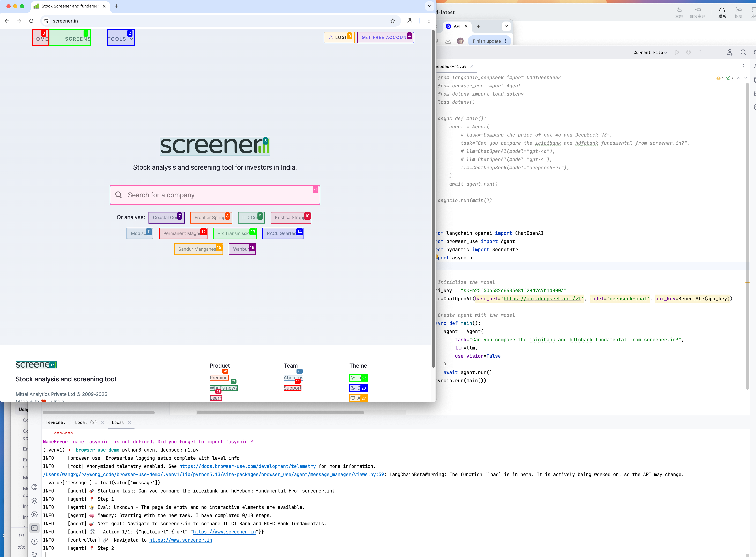Screen dimensions: 756x557
Task: Switch to the Local (2) terminal tab
Action: [x=86, y=423]
